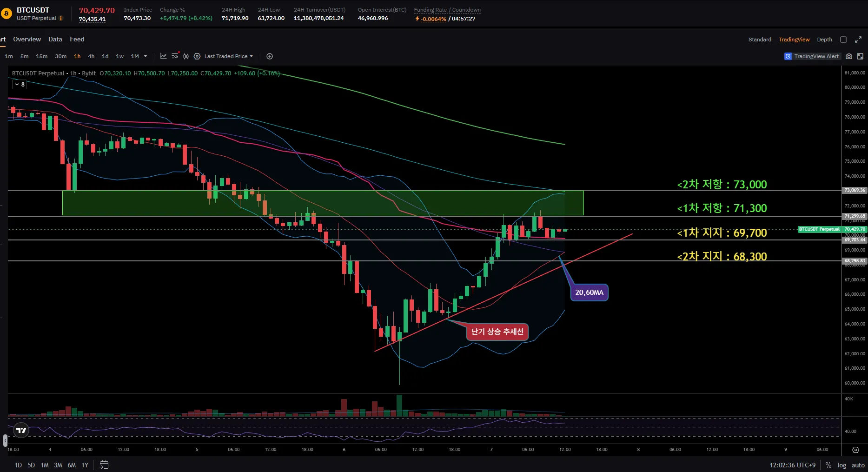Select the 4h timeframe
The height and width of the screenshot is (472, 868).
[91, 56]
